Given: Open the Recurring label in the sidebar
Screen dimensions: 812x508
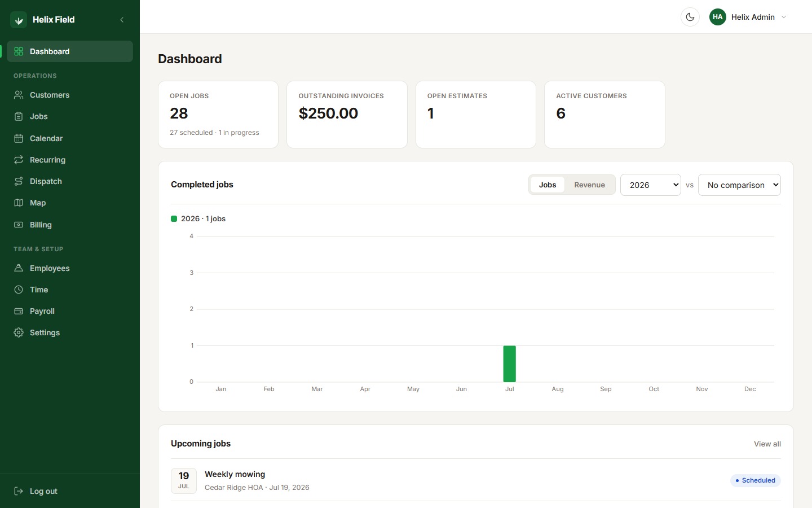Looking at the screenshot, I should click(x=47, y=160).
